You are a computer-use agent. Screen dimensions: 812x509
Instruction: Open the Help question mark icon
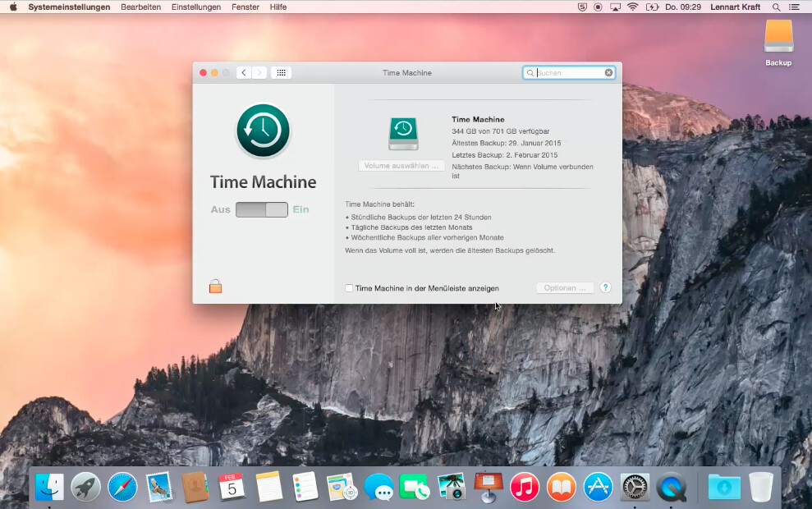point(606,287)
